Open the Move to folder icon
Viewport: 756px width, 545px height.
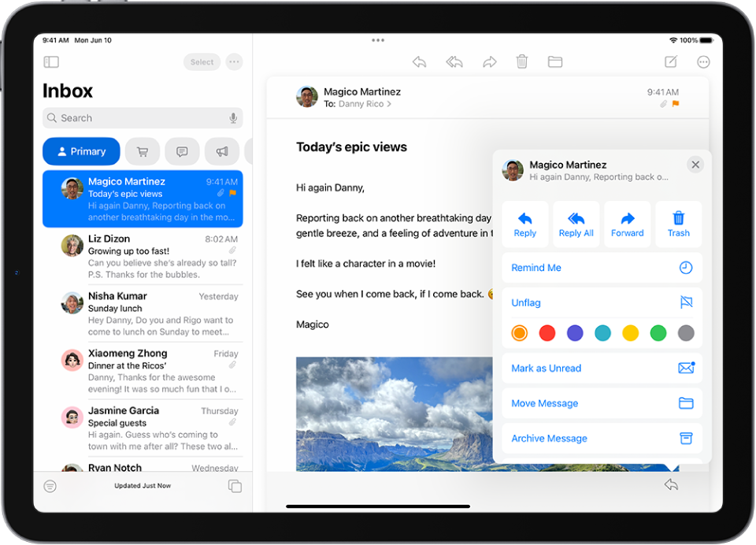555,61
